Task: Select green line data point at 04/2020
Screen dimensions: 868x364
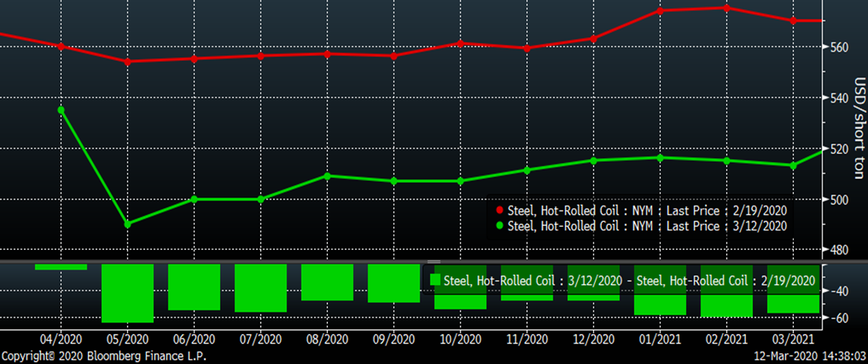Action: 61,110
